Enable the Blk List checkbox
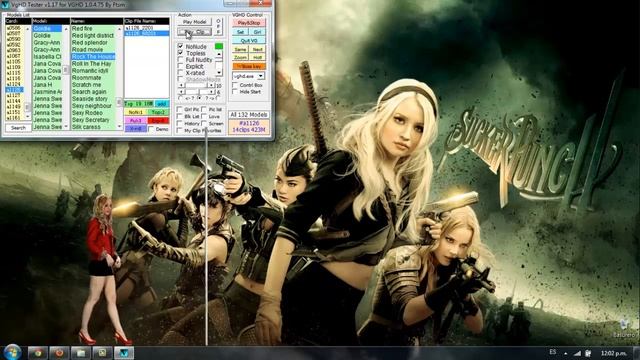This screenshot has width=640, height=360. (x=179, y=116)
